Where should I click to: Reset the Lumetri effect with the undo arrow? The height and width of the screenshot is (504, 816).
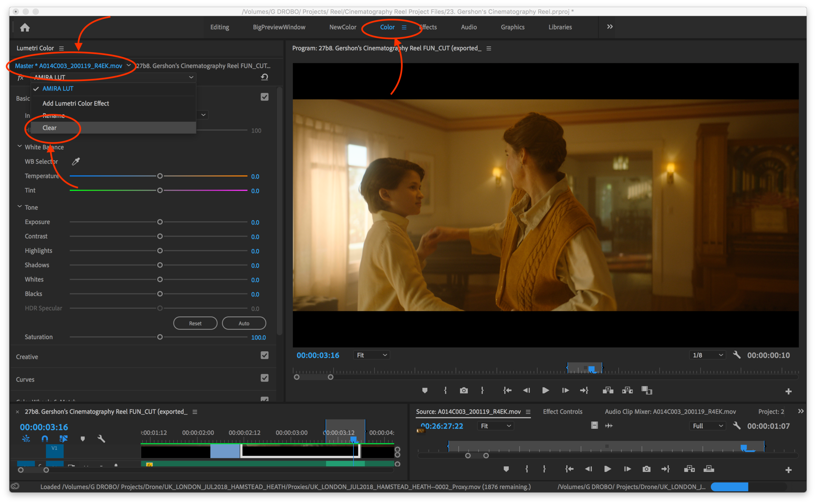(264, 77)
